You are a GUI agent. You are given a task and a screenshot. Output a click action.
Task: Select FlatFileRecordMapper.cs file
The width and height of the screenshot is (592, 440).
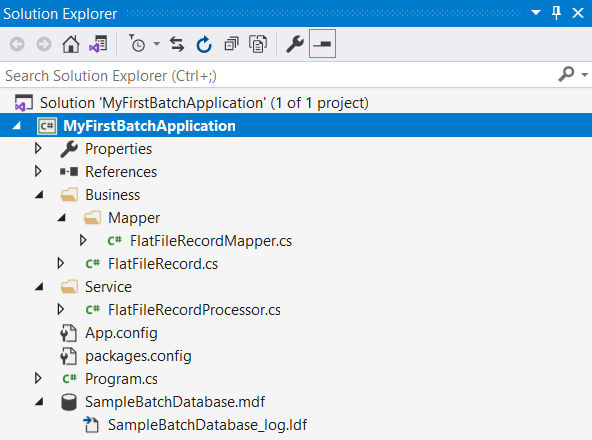[211, 241]
